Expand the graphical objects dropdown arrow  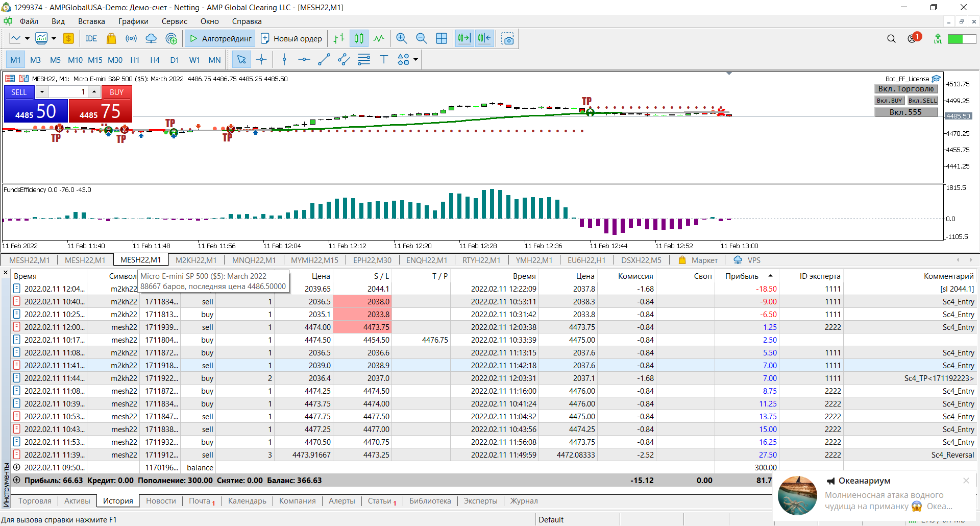coord(416,60)
